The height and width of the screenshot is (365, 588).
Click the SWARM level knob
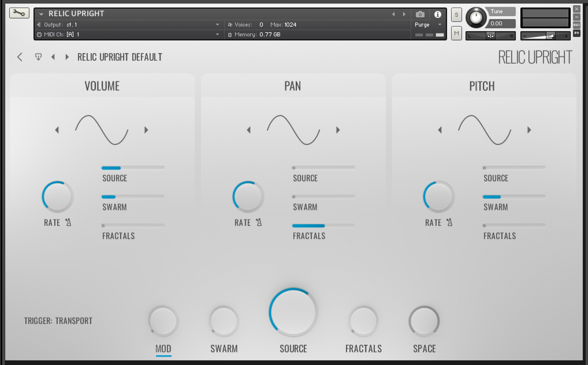(224, 321)
